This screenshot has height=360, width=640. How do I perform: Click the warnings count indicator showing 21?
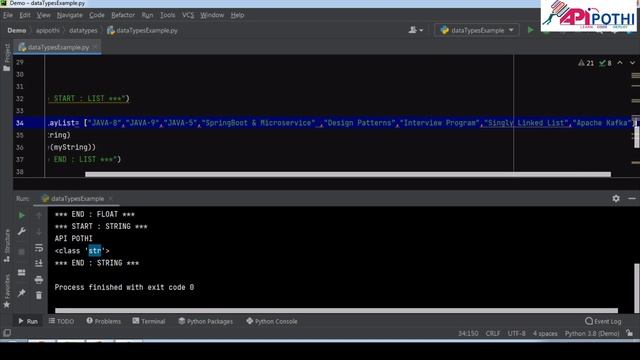(x=586, y=63)
